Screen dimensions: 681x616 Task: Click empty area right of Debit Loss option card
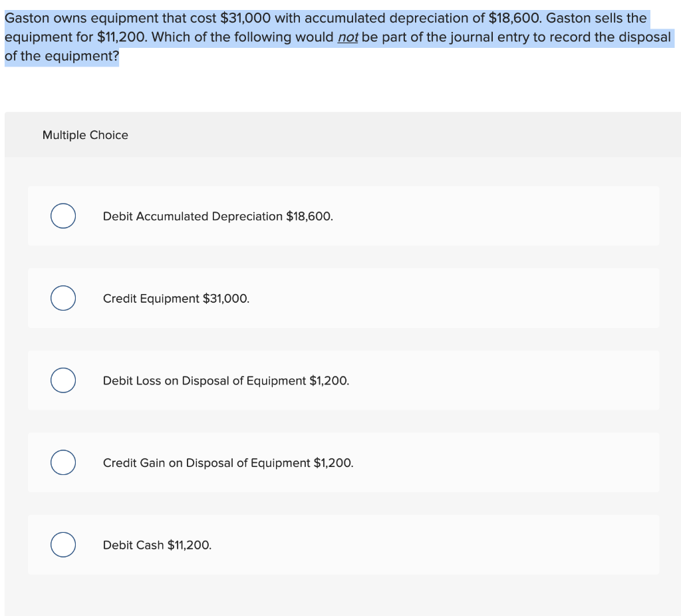pyautogui.click(x=504, y=380)
